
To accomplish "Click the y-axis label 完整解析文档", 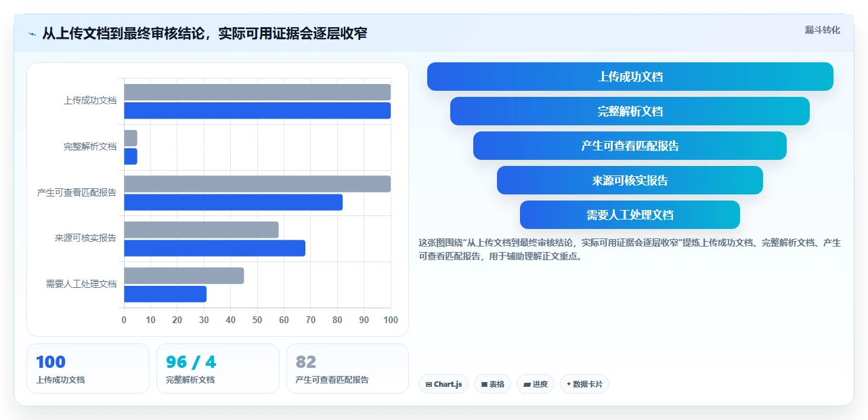I will coord(90,146).
